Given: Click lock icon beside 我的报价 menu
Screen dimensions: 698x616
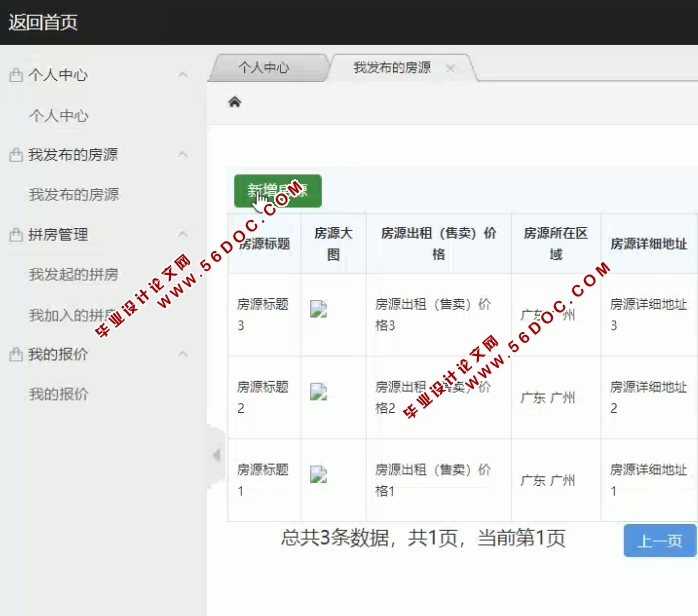Looking at the screenshot, I should 16,354.
